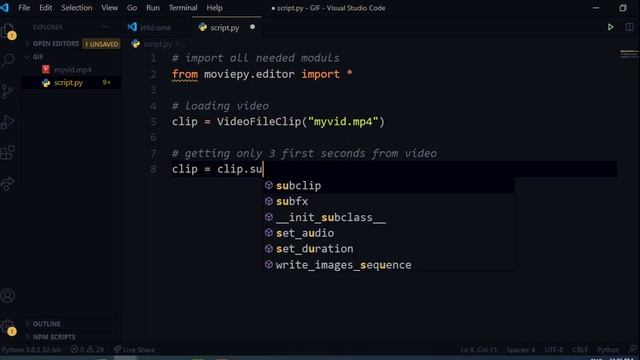Select script.py in the explorer tree
640x360 pixels.
point(69,82)
